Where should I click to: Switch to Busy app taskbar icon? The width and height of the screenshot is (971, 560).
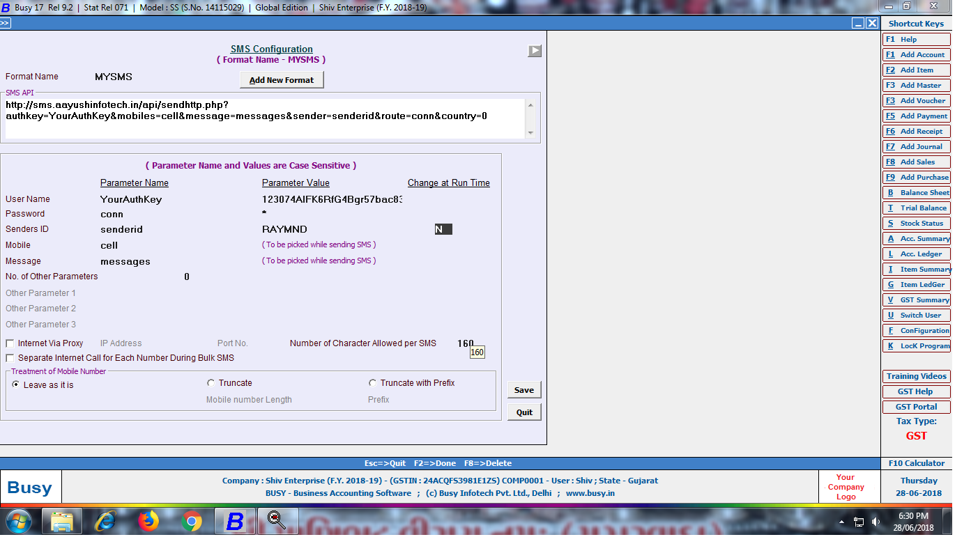235,521
